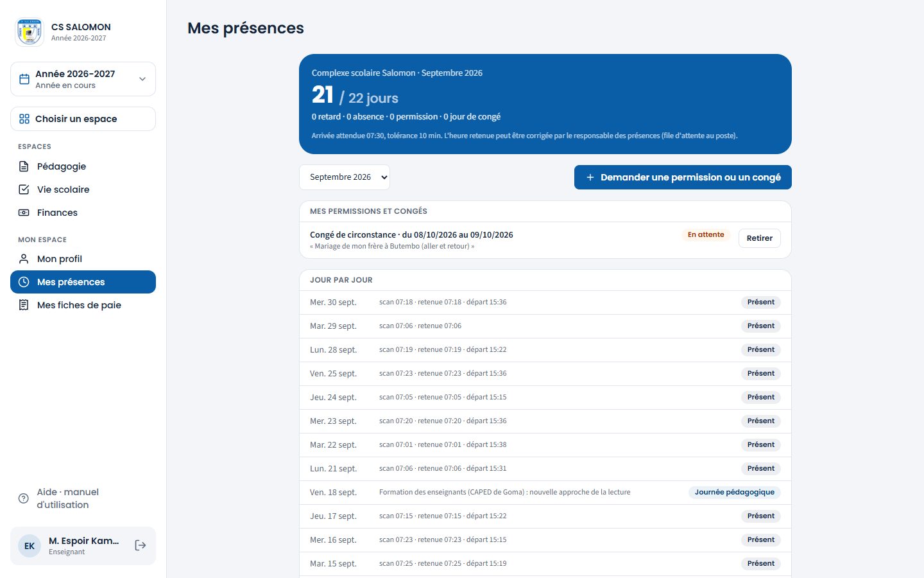The image size is (924, 578).
Task: Open Aide · manuel d'utilisation link
Action: coord(83,498)
